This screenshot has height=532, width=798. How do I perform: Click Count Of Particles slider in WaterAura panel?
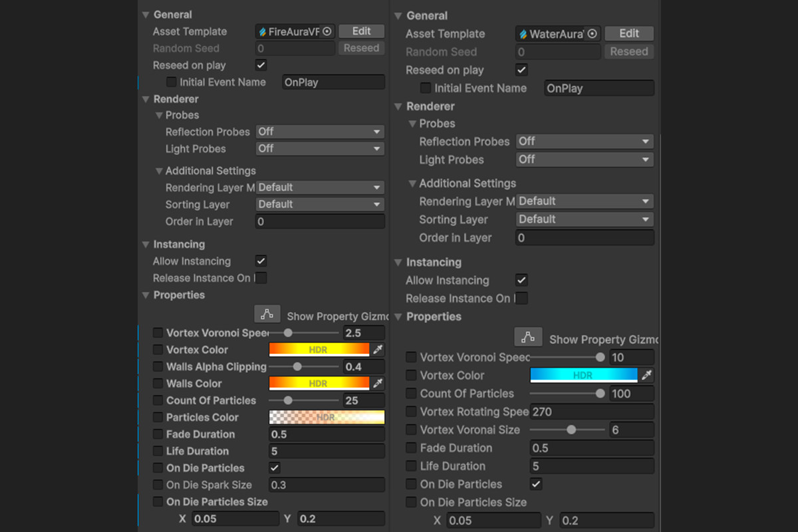pyautogui.click(x=568, y=394)
